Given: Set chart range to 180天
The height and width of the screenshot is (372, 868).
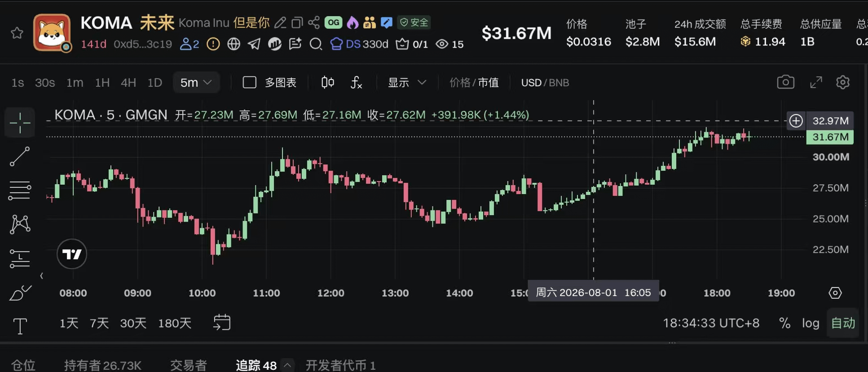Looking at the screenshot, I should pos(175,323).
